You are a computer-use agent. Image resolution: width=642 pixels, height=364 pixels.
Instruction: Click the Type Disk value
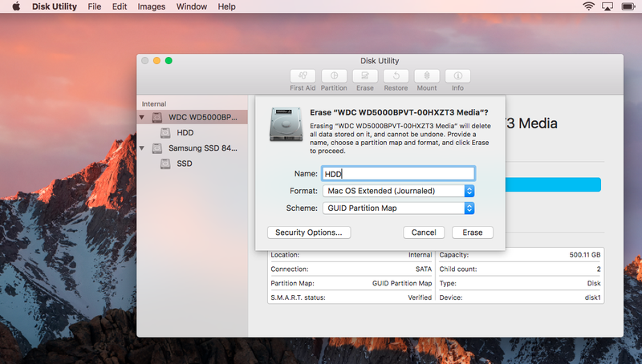tap(594, 284)
